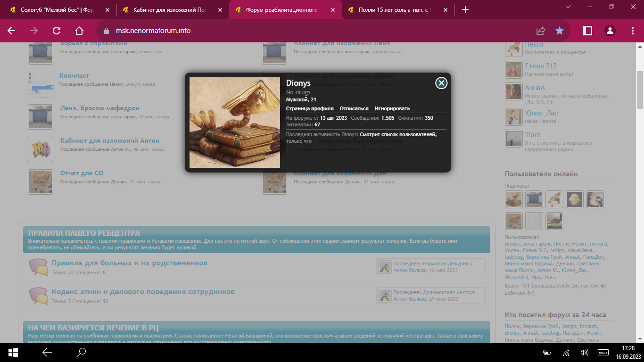This screenshot has height=362, width=644.
Task: Open the 'Страница профиля' link
Action: 310,108
